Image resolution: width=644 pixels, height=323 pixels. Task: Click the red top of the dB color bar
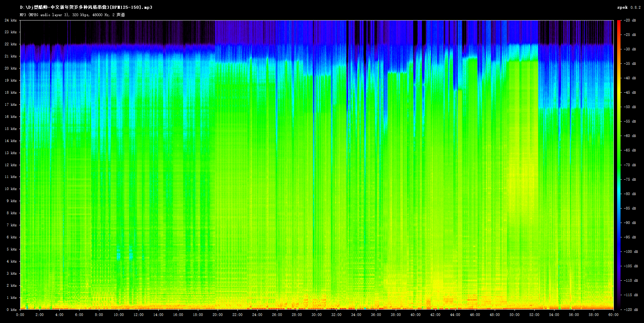(619, 24)
